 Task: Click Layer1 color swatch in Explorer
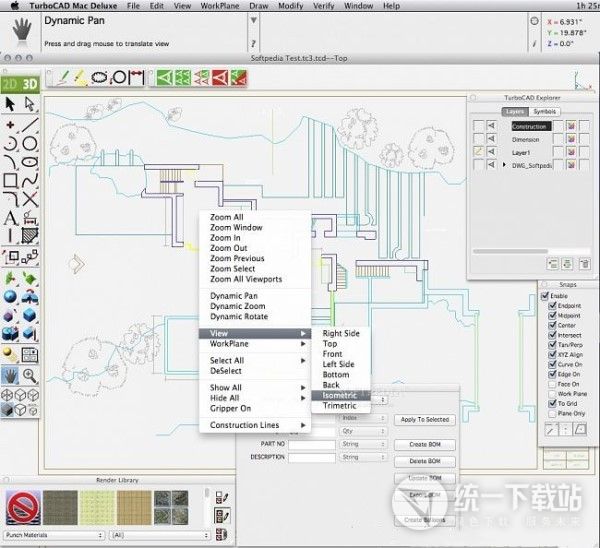coord(571,152)
